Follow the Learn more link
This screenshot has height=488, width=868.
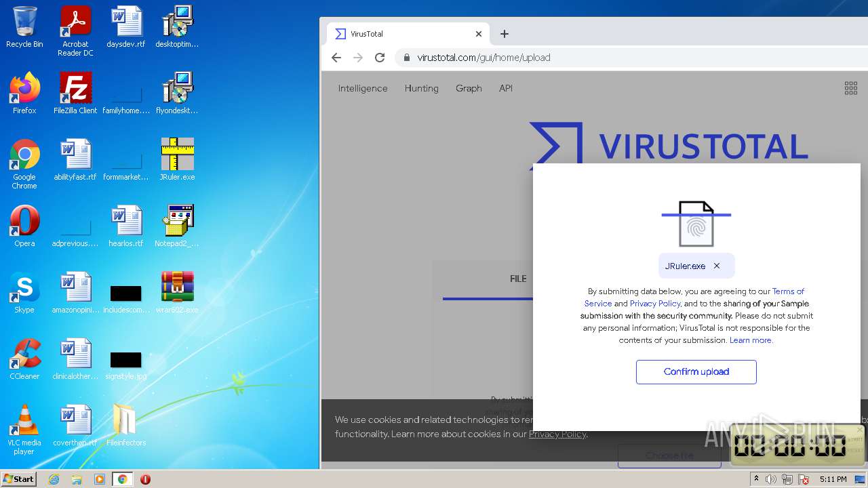[751, 340]
